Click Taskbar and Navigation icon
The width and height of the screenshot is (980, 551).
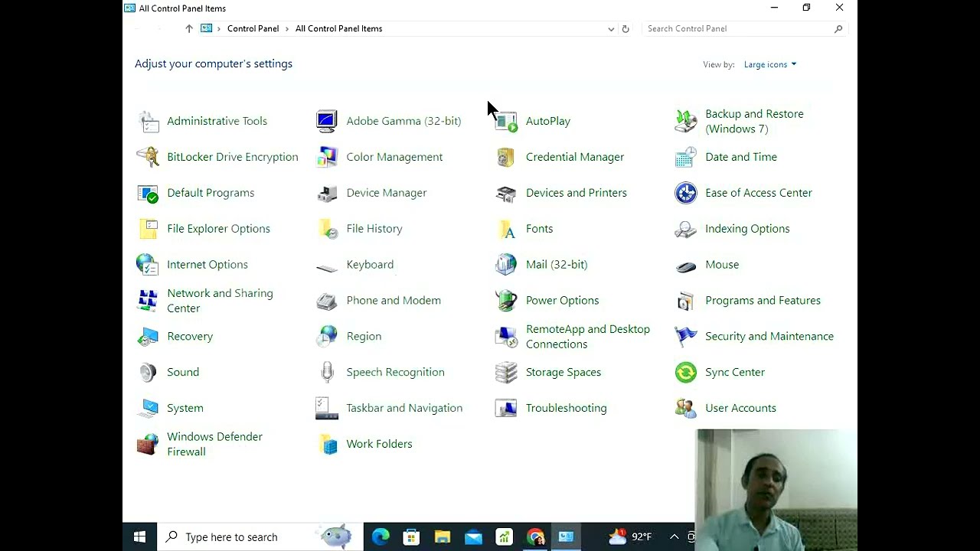pos(327,409)
